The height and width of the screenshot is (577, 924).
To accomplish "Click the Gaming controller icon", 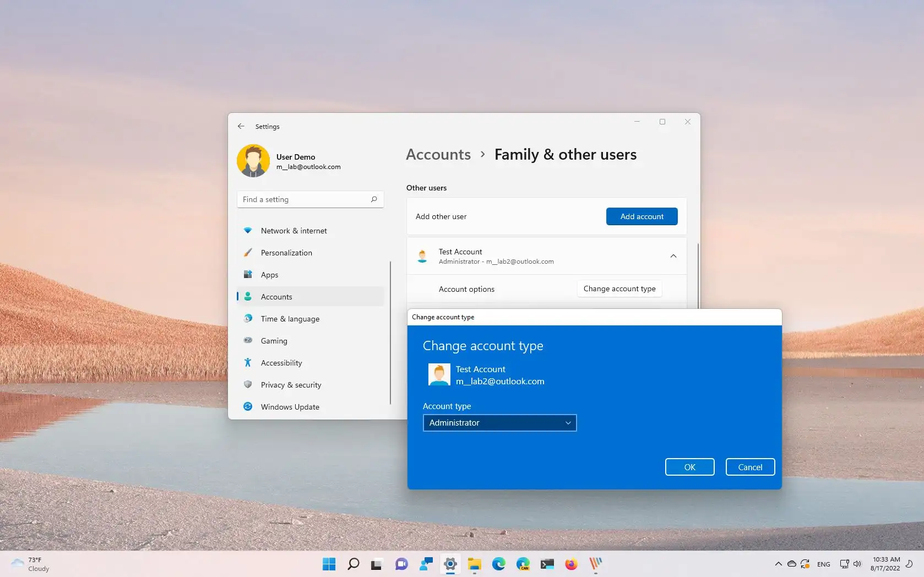I will (x=248, y=340).
